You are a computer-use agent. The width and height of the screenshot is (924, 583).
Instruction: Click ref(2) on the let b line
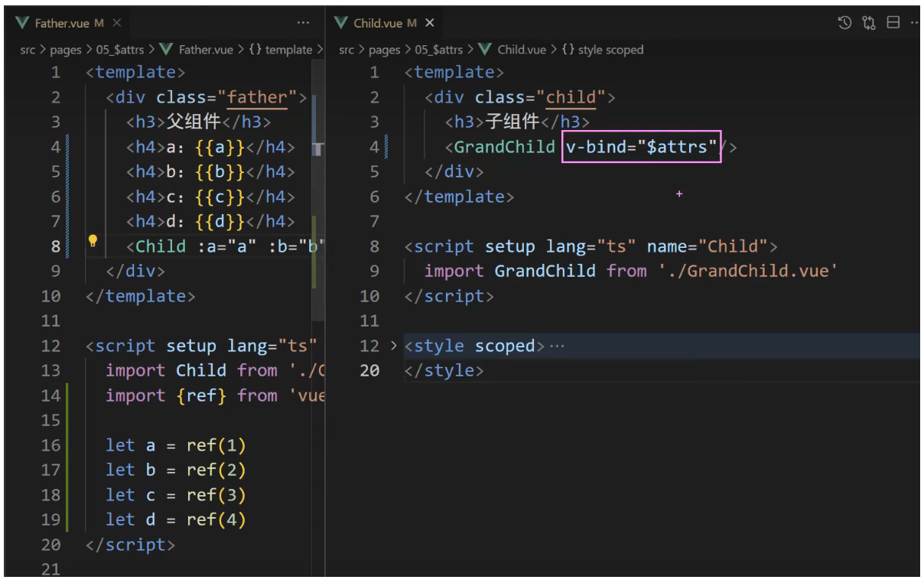[216, 470]
